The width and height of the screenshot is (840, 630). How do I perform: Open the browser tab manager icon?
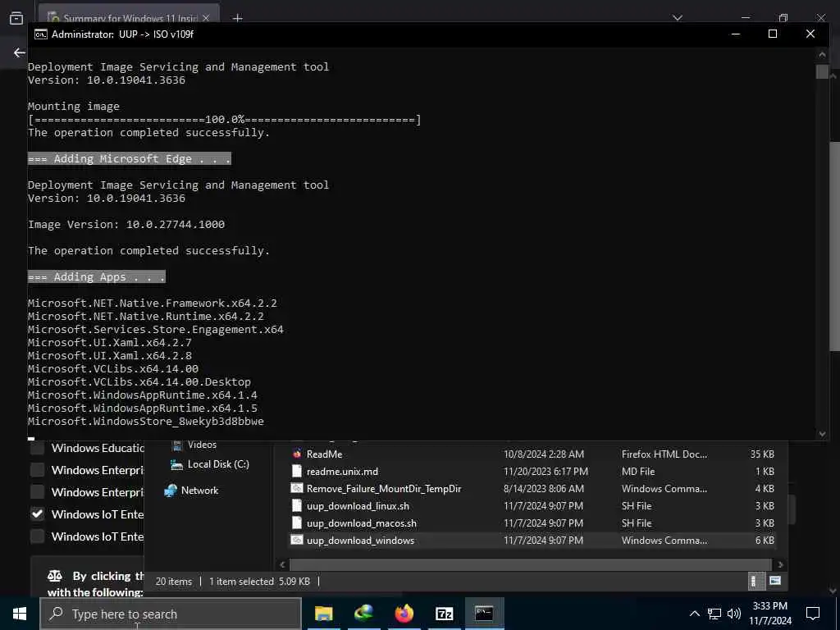[x=16, y=18]
